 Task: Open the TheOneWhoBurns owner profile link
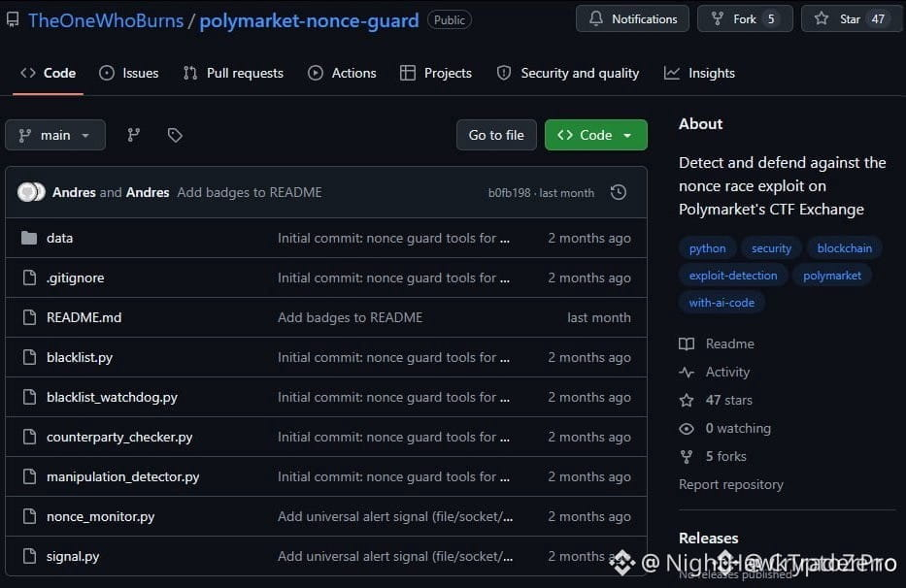click(106, 20)
